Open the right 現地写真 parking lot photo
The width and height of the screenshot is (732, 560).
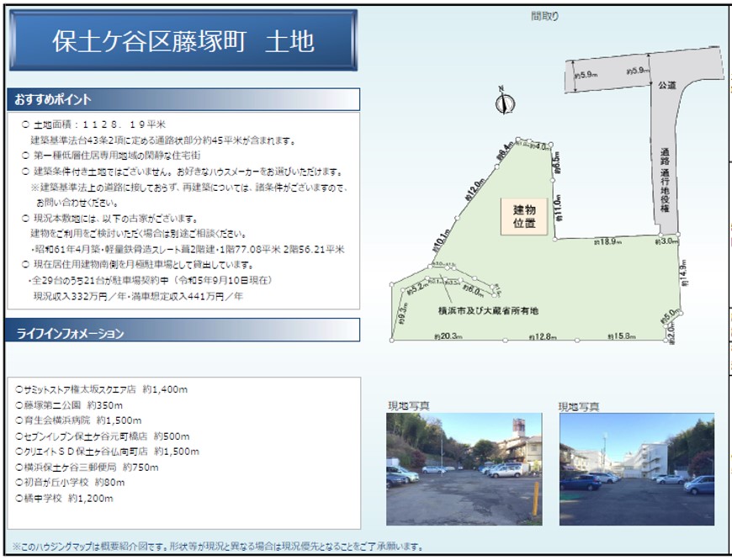636,469
